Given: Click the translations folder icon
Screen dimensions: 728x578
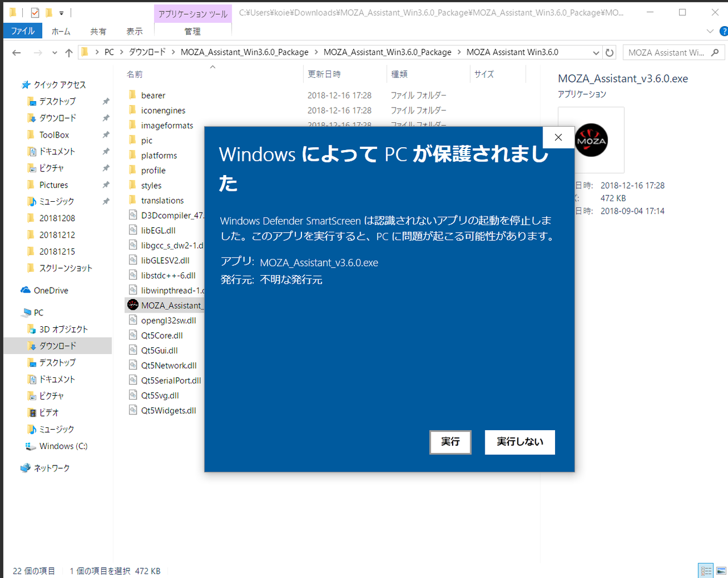Looking at the screenshot, I should (133, 200).
